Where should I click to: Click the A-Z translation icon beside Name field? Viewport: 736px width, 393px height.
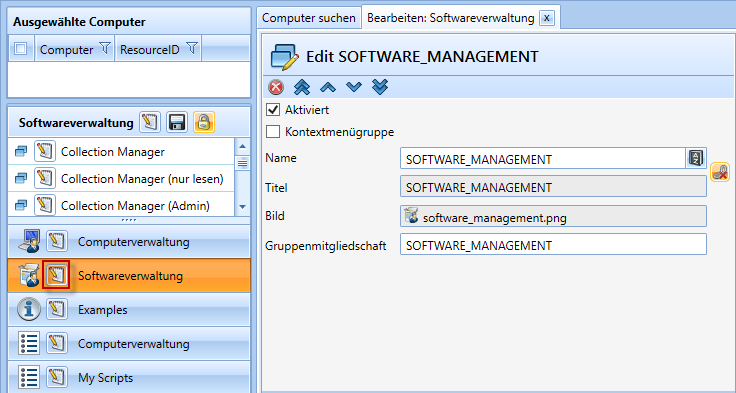click(696, 159)
